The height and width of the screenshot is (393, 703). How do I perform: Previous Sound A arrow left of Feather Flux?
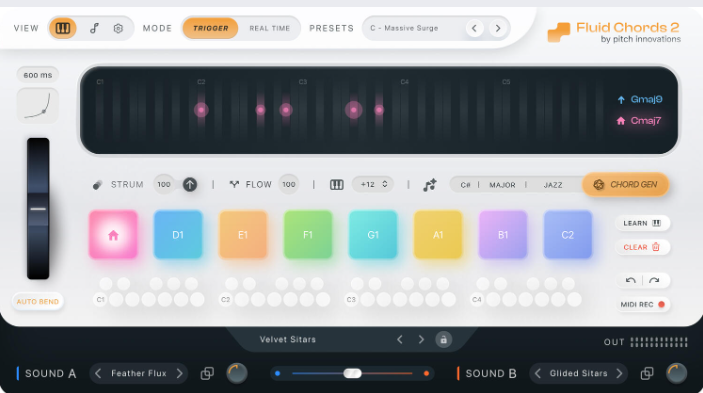(98, 373)
